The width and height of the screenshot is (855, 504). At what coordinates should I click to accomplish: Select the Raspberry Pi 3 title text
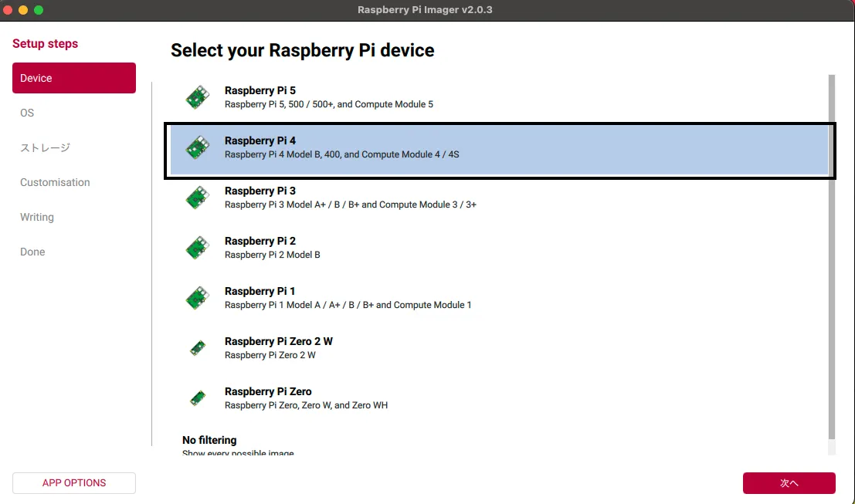point(260,191)
